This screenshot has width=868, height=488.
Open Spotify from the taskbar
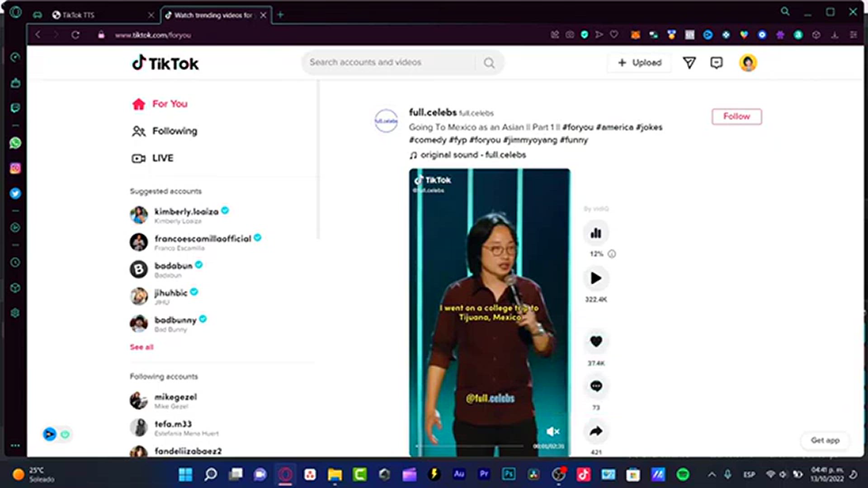click(683, 474)
